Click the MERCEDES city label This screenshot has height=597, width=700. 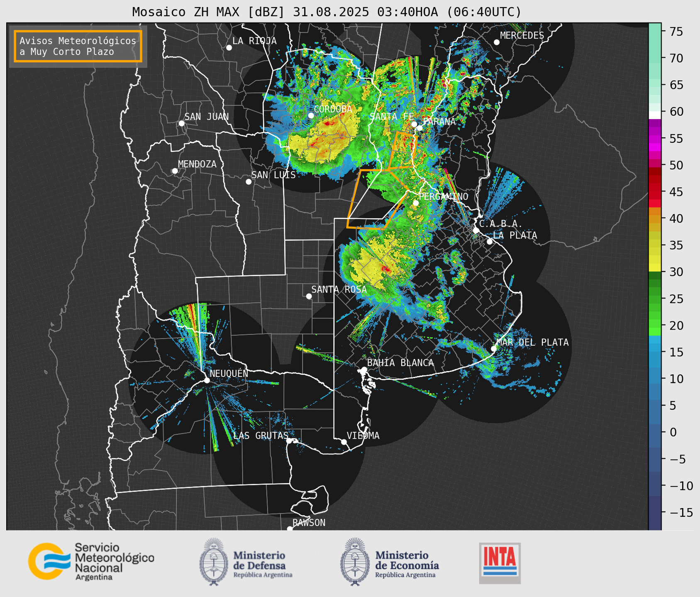pyautogui.click(x=522, y=36)
